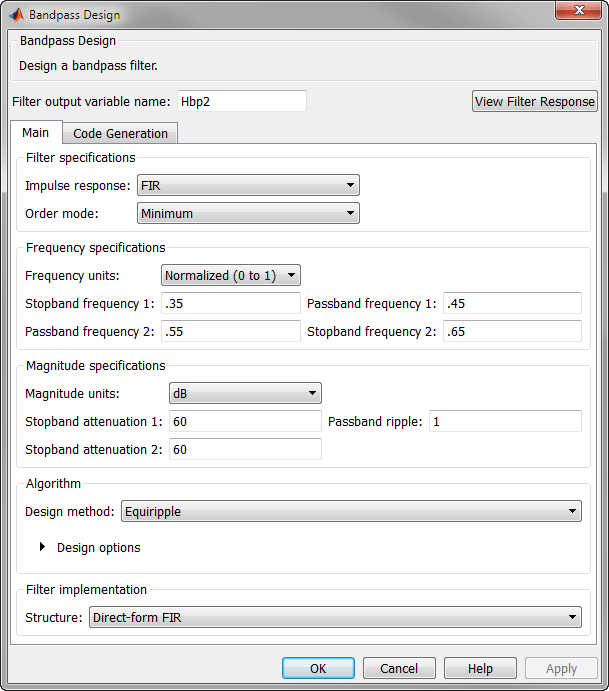
Task: Click the Passband frequency 2 field
Action: 231,331
